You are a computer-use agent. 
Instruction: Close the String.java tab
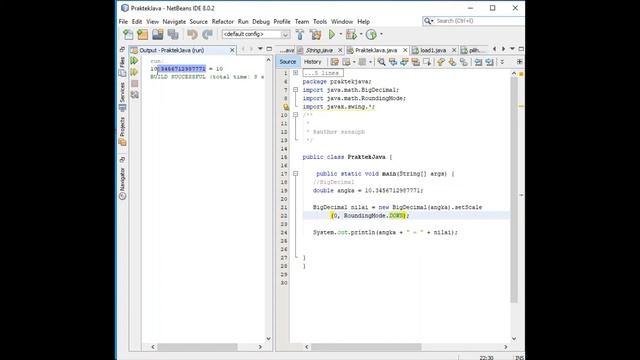click(340, 50)
